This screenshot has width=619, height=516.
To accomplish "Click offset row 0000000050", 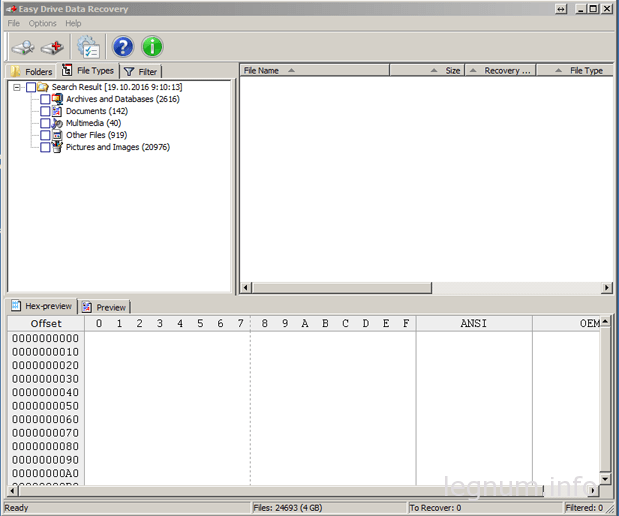I will tap(45, 406).
